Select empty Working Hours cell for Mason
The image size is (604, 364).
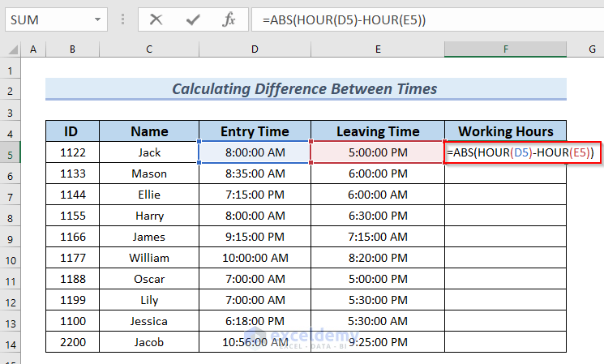tap(505, 173)
